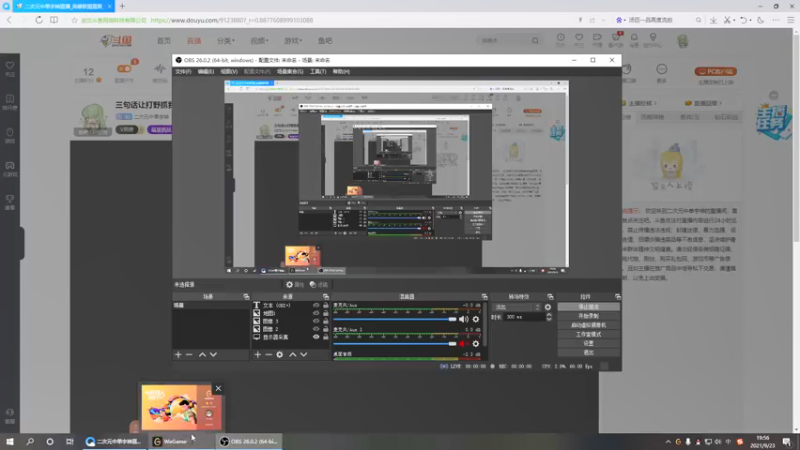Open the reading mode book icon in the browser

click(54, 20)
